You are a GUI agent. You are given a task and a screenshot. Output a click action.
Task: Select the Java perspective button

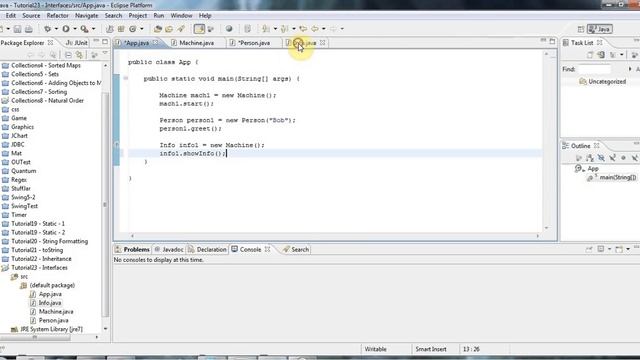(x=600, y=29)
